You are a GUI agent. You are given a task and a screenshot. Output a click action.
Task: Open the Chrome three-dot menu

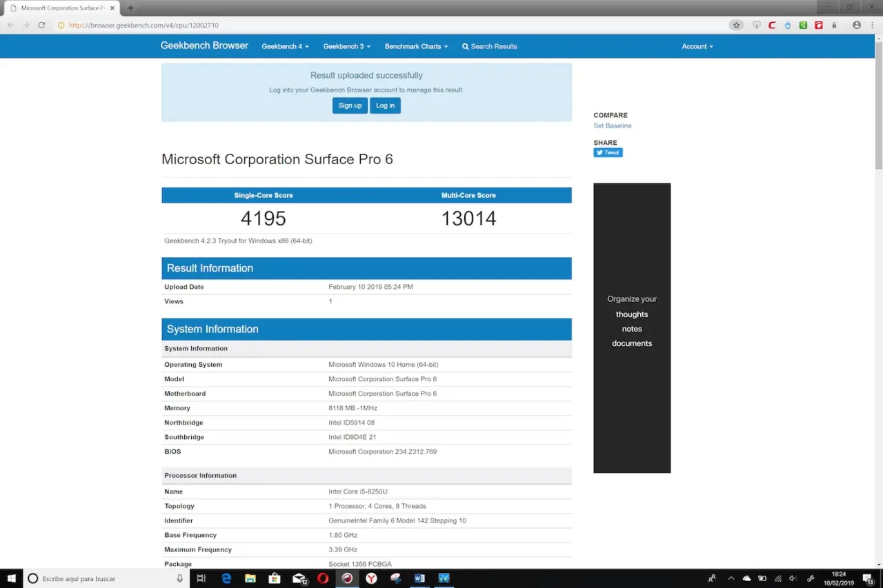click(x=872, y=26)
